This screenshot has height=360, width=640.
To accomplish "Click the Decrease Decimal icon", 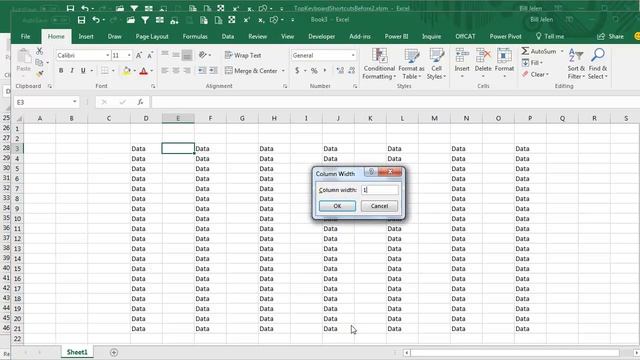I will (351, 71).
